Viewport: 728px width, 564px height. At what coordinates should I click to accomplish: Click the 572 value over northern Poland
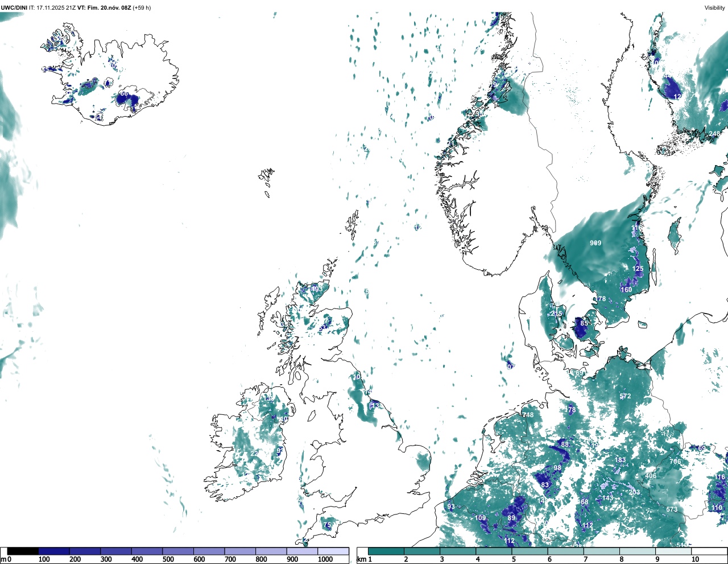[x=625, y=396]
